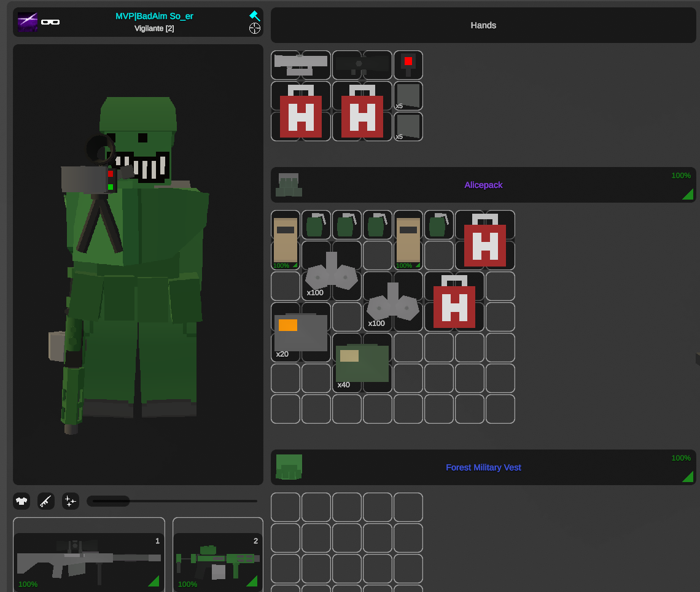
Task: Click the first empty Forest Military Vest slot
Action: [286, 507]
